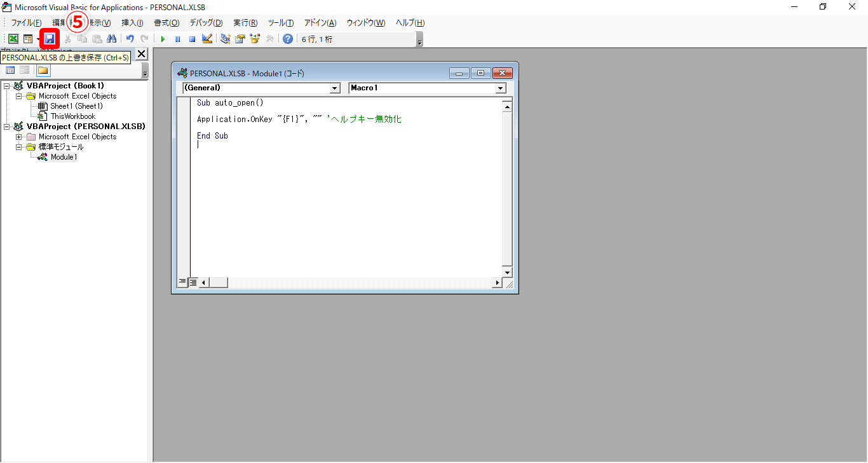Collapse Microsoft Excel Objects under VBAProject (Book1)
This screenshot has height=463, width=868.
19,96
